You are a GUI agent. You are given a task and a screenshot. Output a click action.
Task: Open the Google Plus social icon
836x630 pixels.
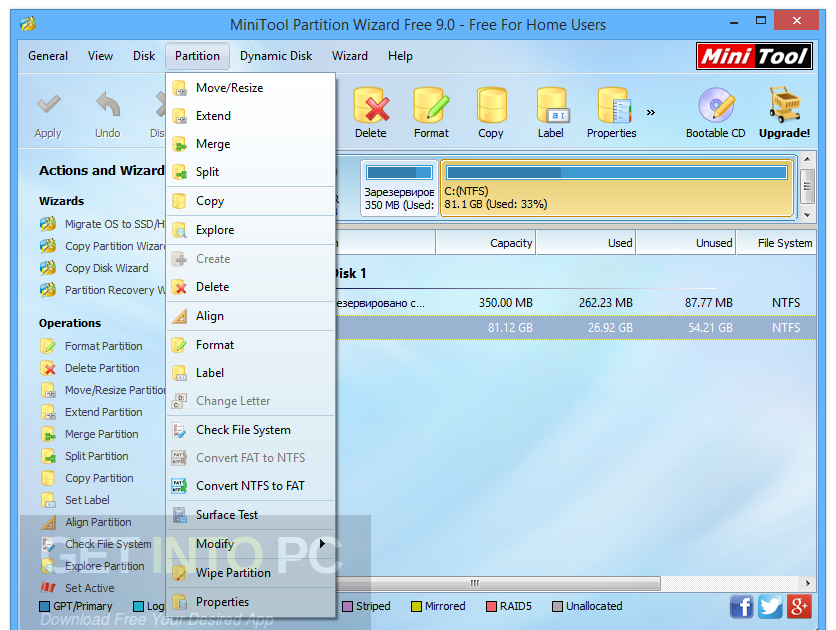coord(799,607)
